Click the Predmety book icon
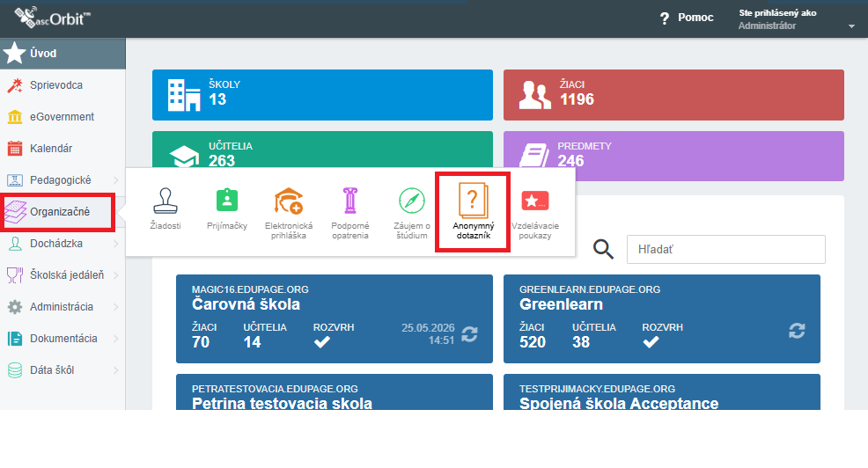 click(534, 156)
